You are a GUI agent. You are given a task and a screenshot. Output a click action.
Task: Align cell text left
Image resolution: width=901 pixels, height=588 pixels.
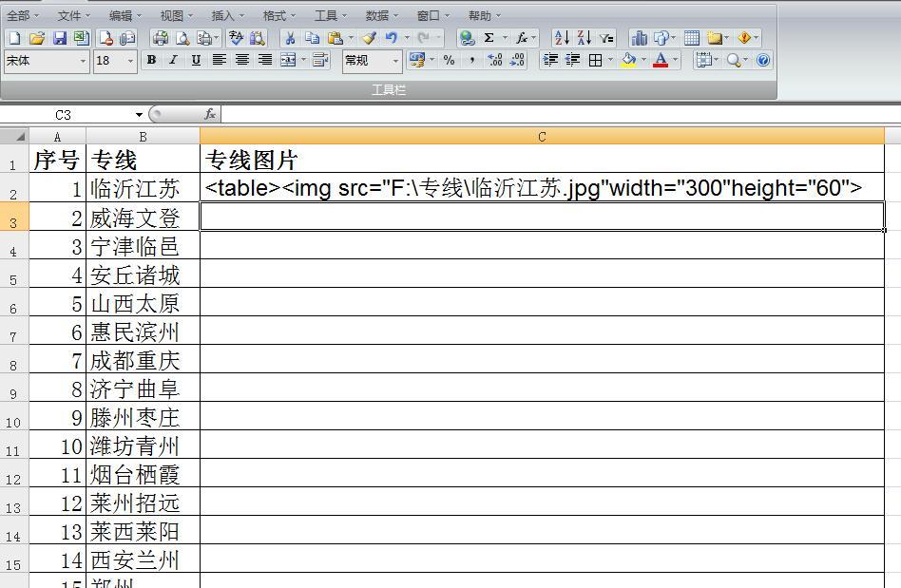(x=219, y=60)
